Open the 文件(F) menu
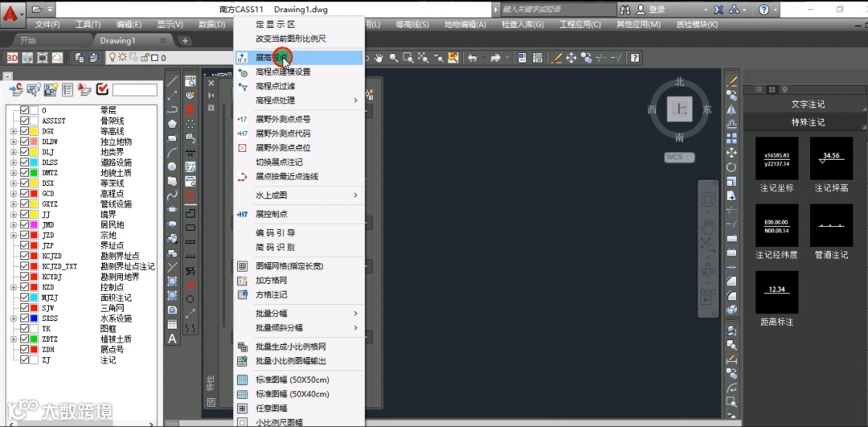 [47, 24]
